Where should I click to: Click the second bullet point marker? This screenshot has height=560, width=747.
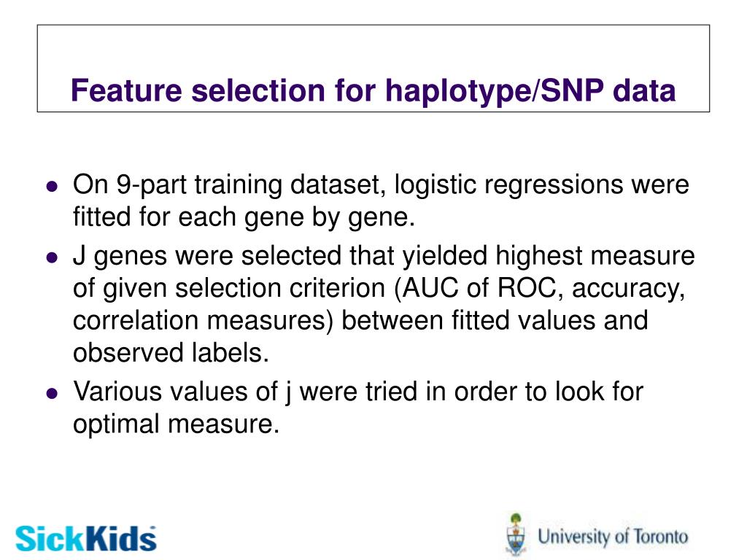pyautogui.click(x=52, y=257)
